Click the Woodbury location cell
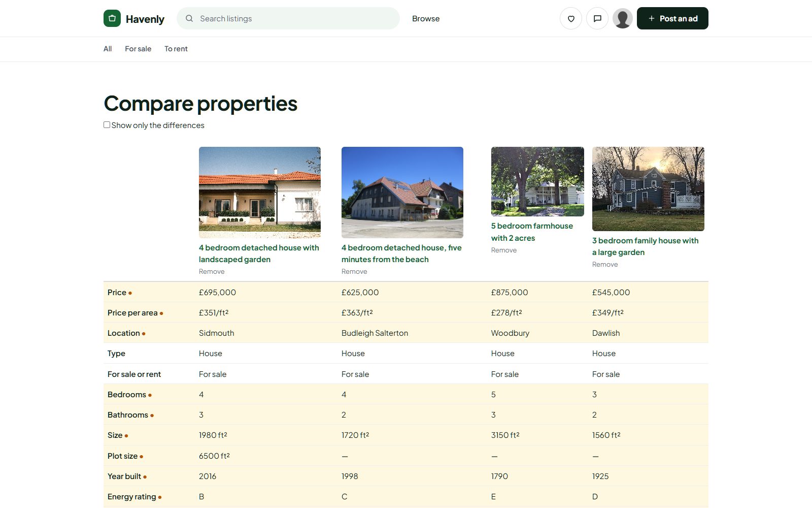Screen dimensions: 812x508 point(510,333)
